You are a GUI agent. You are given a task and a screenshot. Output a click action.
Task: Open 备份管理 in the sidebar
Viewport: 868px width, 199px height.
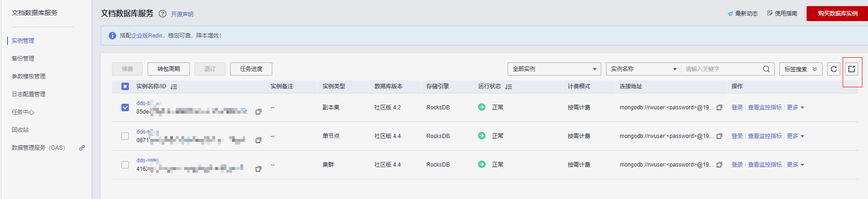(x=23, y=59)
